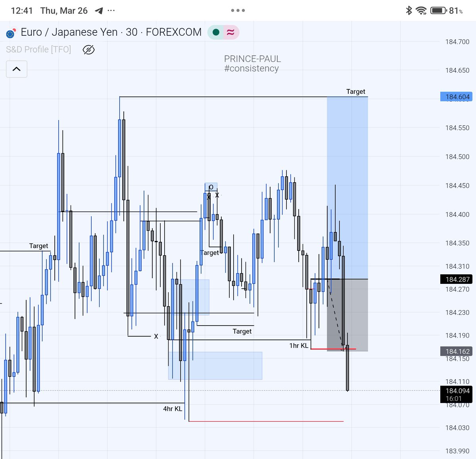This screenshot has width=476, height=459.
Task: Tap the Wi-Fi status icon
Action: point(421,11)
